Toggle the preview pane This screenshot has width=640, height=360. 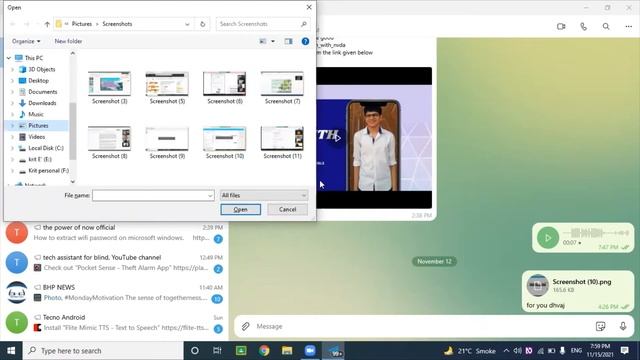click(x=288, y=41)
